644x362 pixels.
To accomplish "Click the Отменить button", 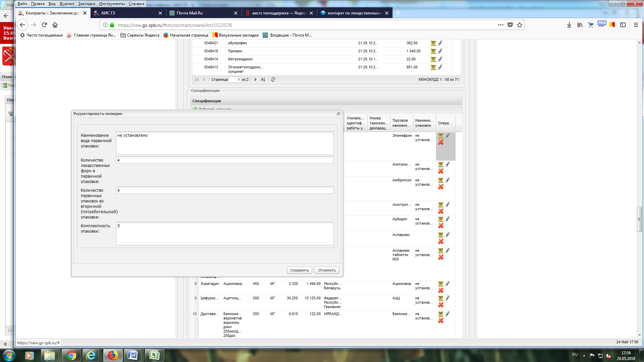I will (327, 270).
